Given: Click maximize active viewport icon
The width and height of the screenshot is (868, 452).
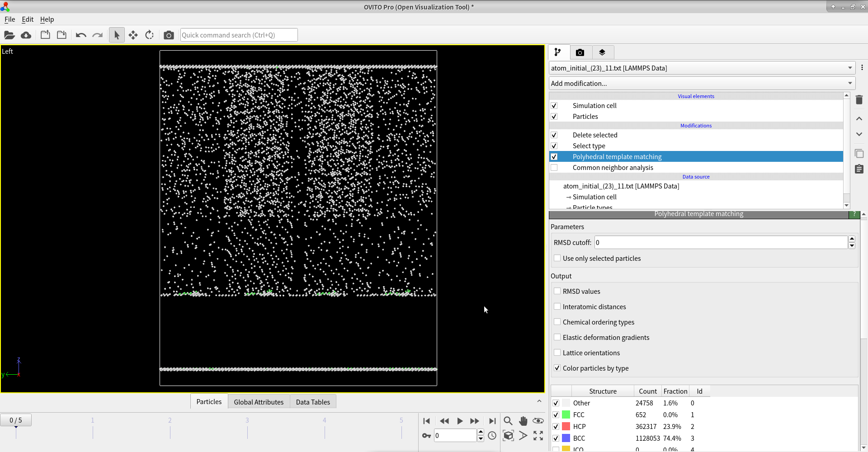Looking at the screenshot, I should click(x=538, y=436).
